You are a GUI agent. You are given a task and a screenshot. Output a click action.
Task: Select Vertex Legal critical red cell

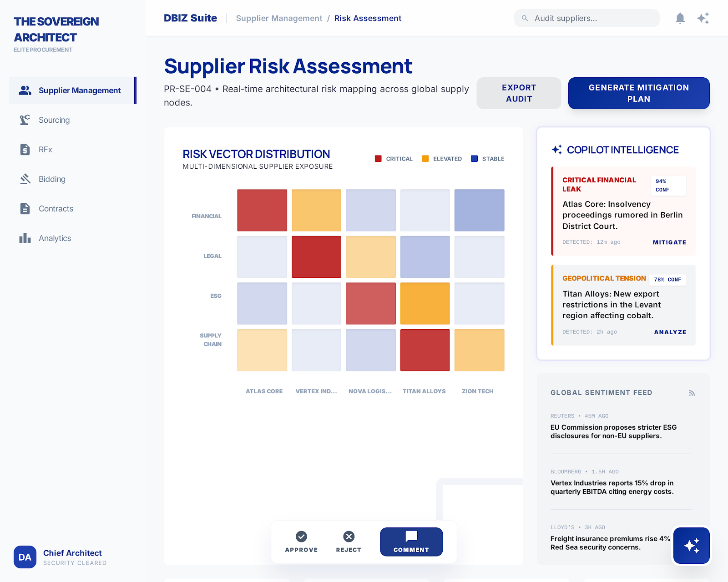point(316,257)
